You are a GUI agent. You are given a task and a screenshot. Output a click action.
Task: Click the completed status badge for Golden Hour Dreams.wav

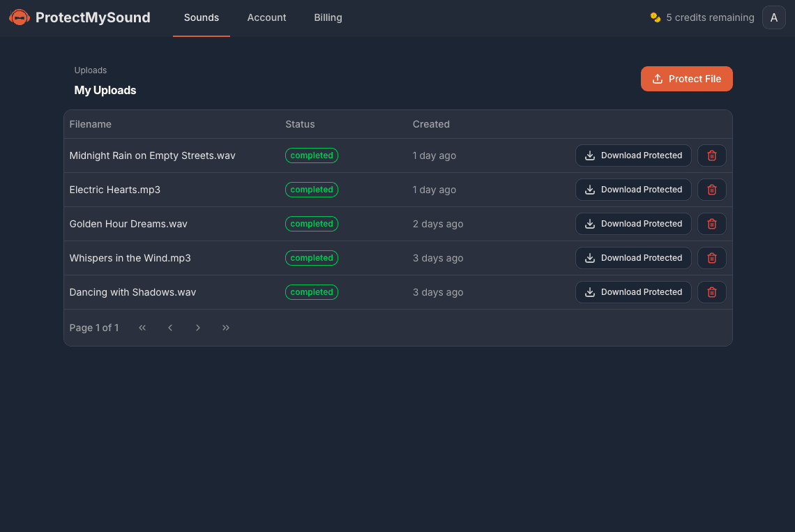(312, 223)
